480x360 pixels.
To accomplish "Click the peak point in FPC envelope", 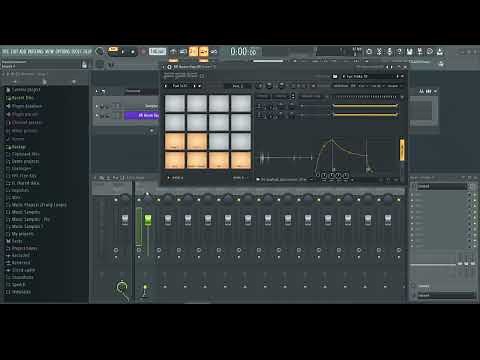I will tap(332, 140).
